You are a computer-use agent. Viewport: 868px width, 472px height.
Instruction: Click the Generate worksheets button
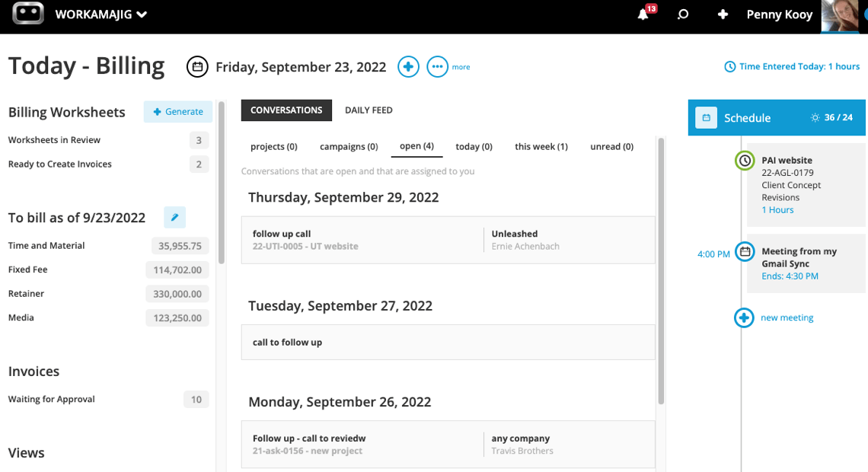tap(178, 112)
